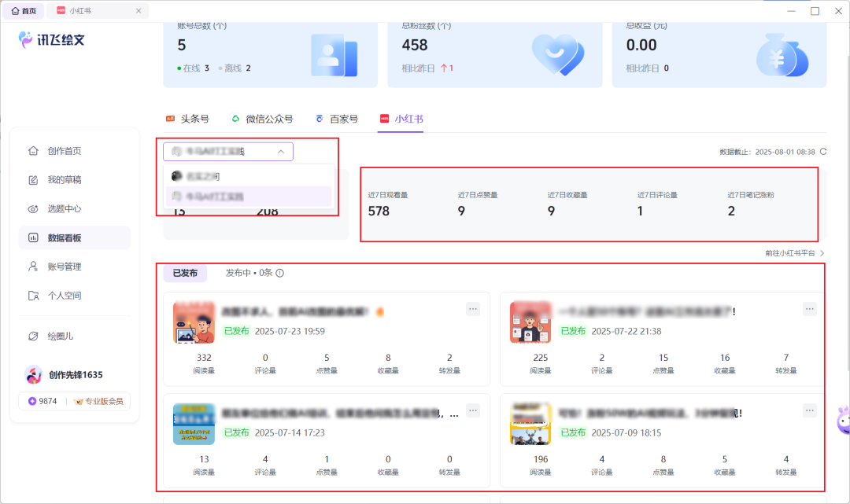Switch to the 百家号 platform tab
The height and width of the screenshot is (504, 850).
tap(337, 119)
